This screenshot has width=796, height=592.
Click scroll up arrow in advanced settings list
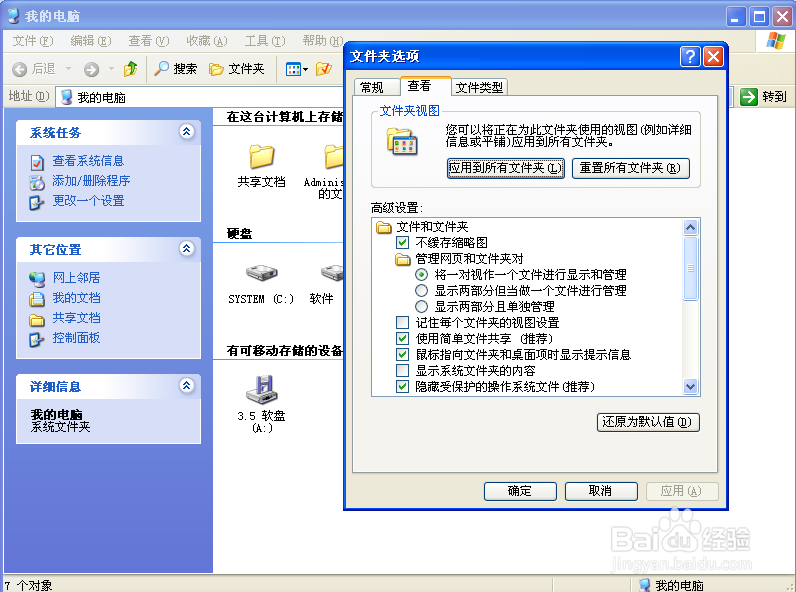pos(690,227)
